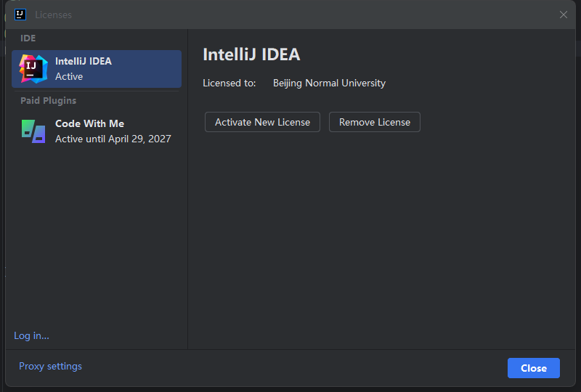This screenshot has width=581, height=392.
Task: Click the Licenses title in the title bar
Action: (53, 15)
